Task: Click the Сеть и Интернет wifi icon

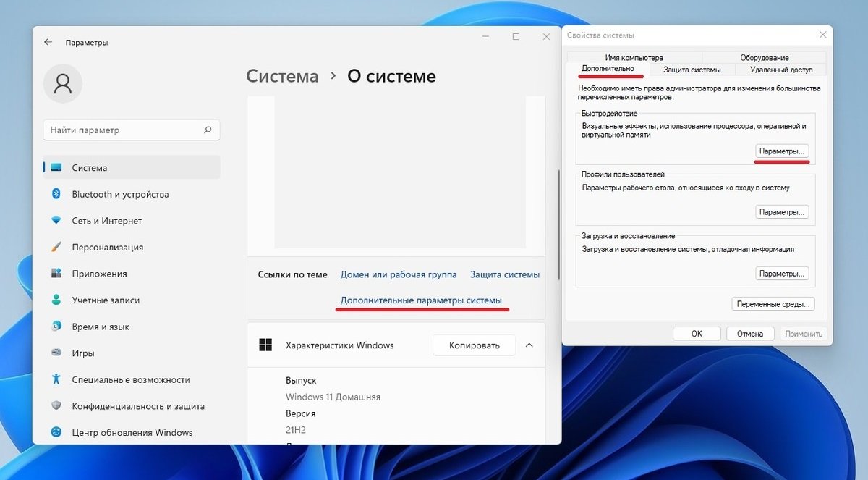Action: coord(56,221)
